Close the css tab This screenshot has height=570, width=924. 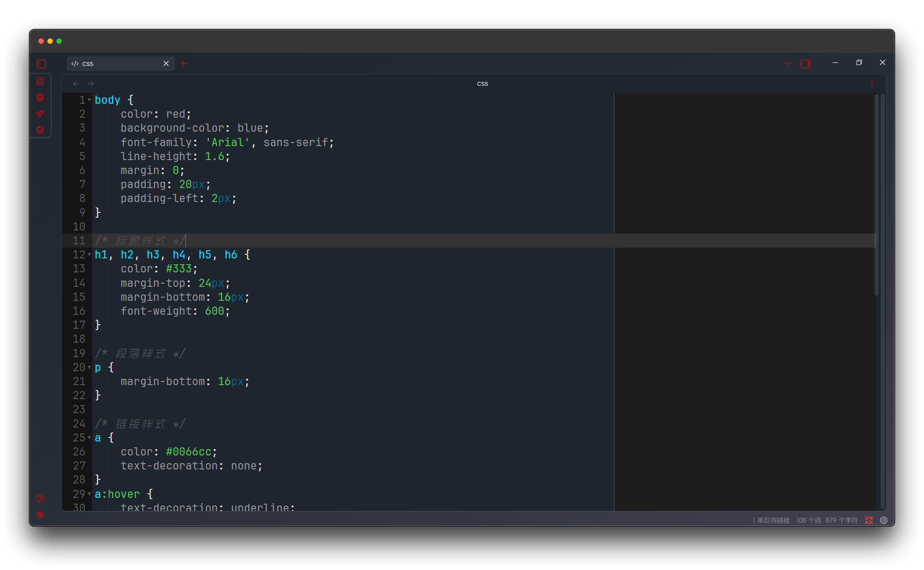[x=166, y=64]
